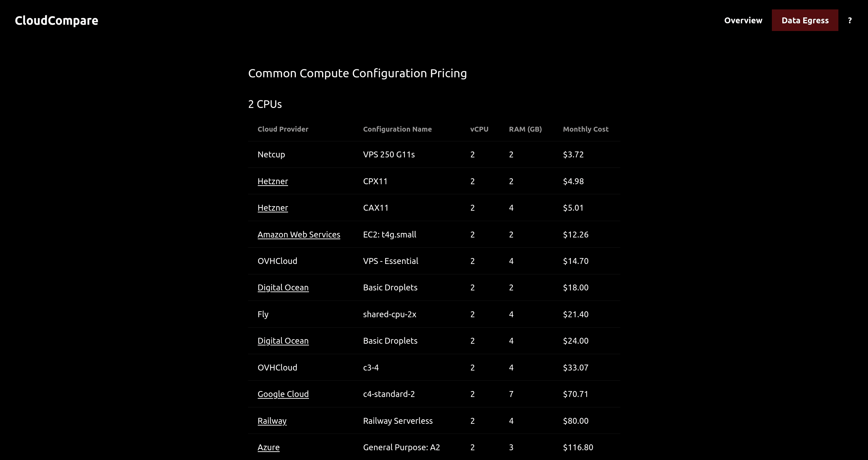Sort by Cloud Provider column header

282,128
